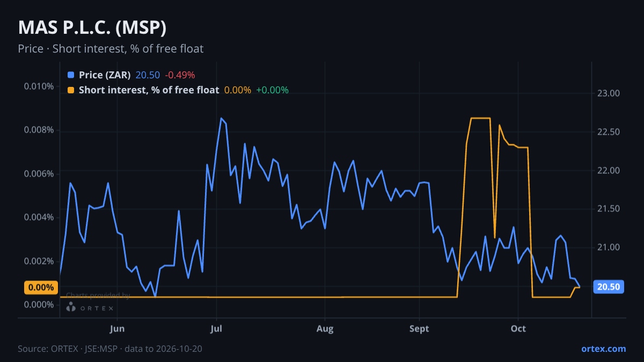Image resolution: width=644 pixels, height=362 pixels.
Task: Click the +0.00% short interest change value
Action: 272,90
